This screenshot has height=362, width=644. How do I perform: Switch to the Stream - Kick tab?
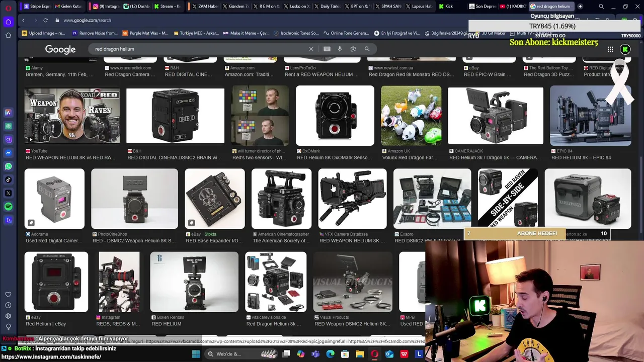168,7
